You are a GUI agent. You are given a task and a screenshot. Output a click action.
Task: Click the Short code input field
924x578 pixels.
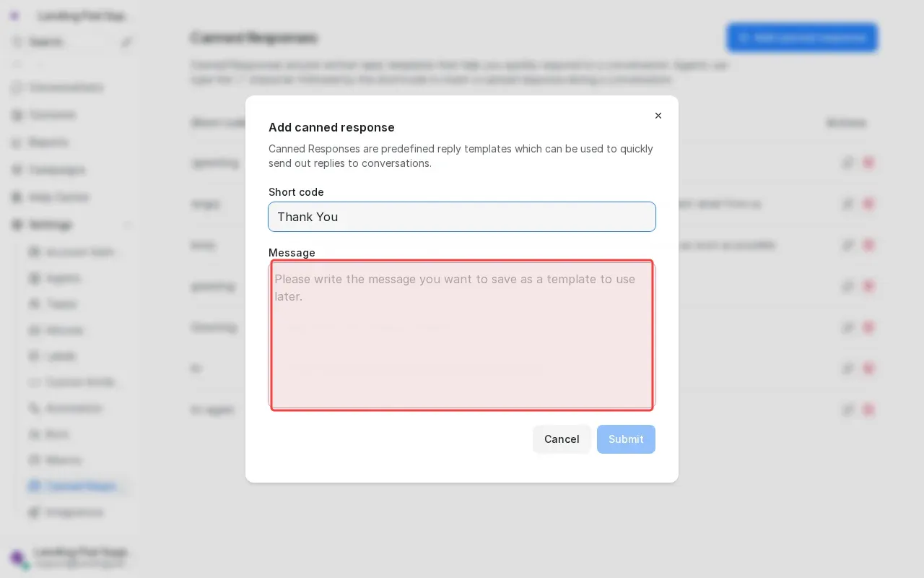click(462, 217)
